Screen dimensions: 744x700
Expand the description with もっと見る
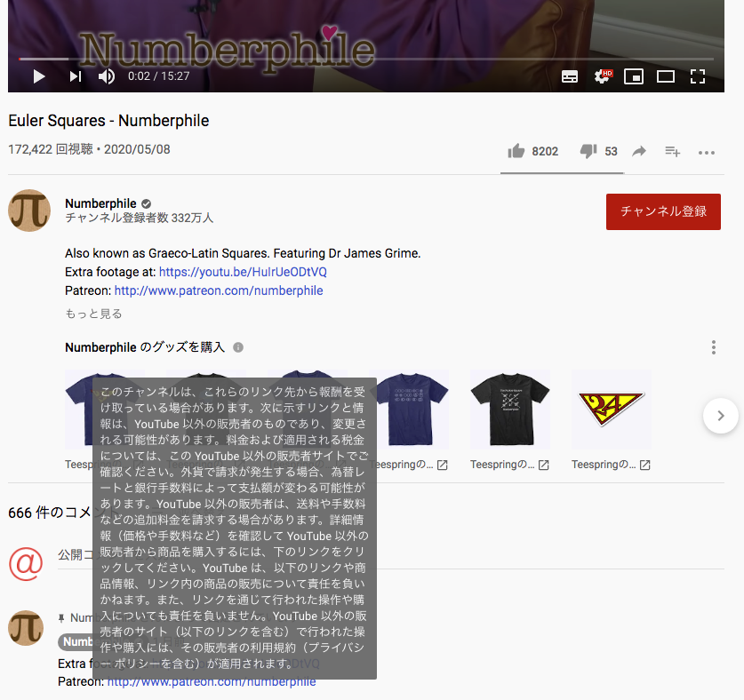tap(92, 313)
